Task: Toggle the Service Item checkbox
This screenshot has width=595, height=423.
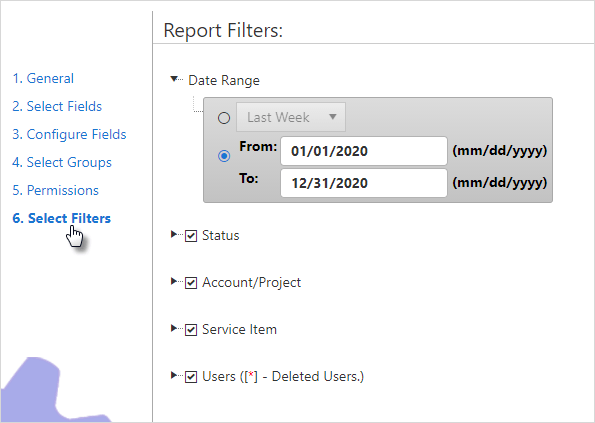Action: [x=191, y=330]
